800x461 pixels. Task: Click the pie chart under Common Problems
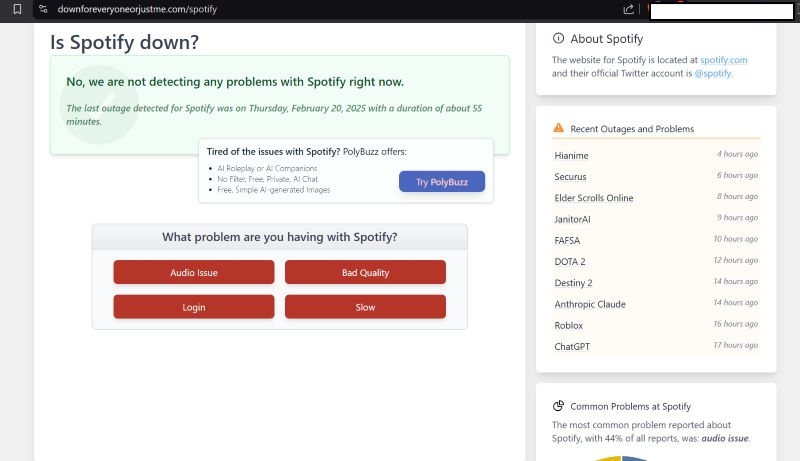point(621,458)
